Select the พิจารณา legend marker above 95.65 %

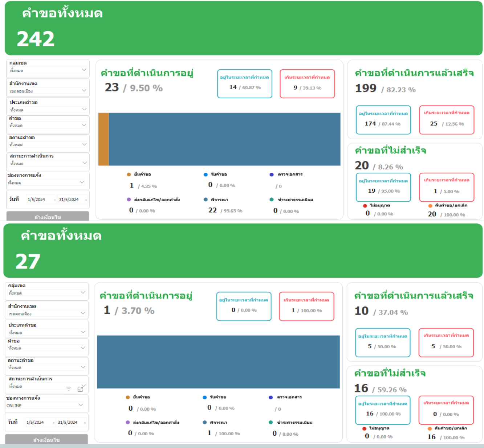pyautogui.click(x=206, y=200)
